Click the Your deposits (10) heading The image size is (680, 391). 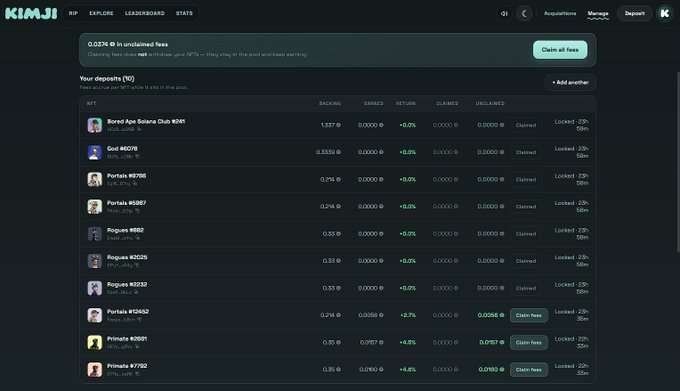click(x=107, y=78)
